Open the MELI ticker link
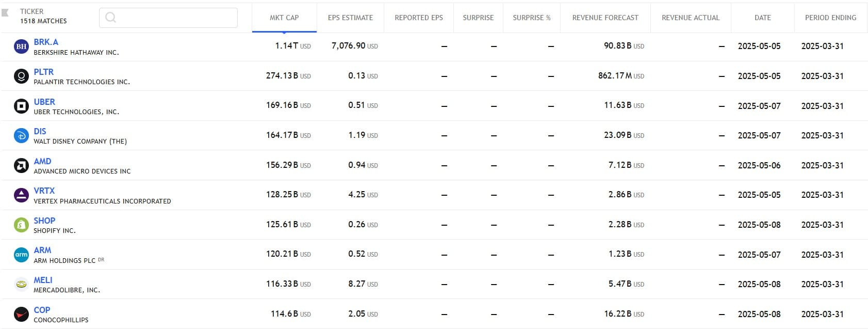Image resolution: width=868 pixels, height=329 pixels. pyautogui.click(x=43, y=280)
